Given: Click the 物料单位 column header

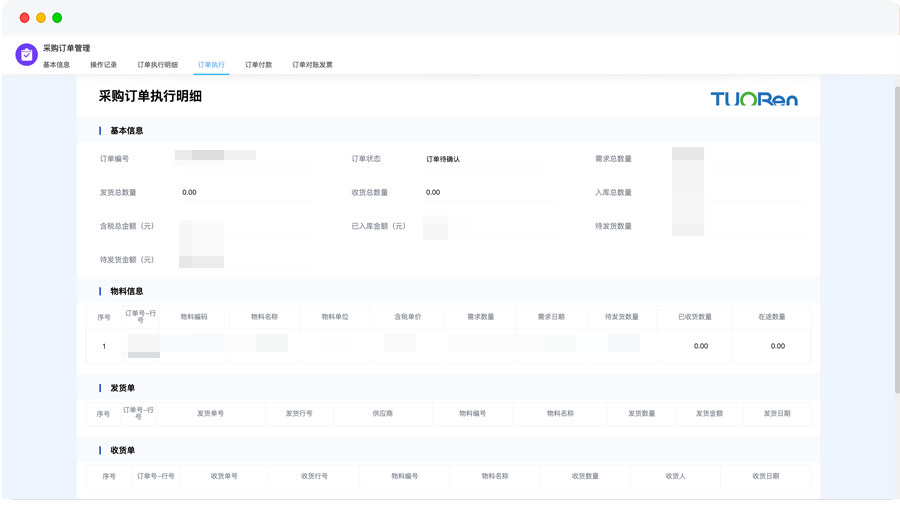Looking at the screenshot, I should click(335, 317).
